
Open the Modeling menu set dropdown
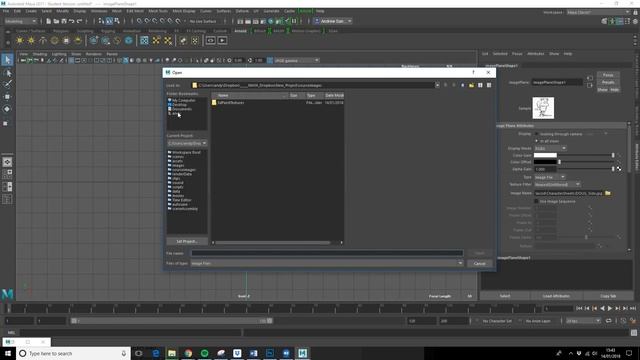[x=20, y=21]
